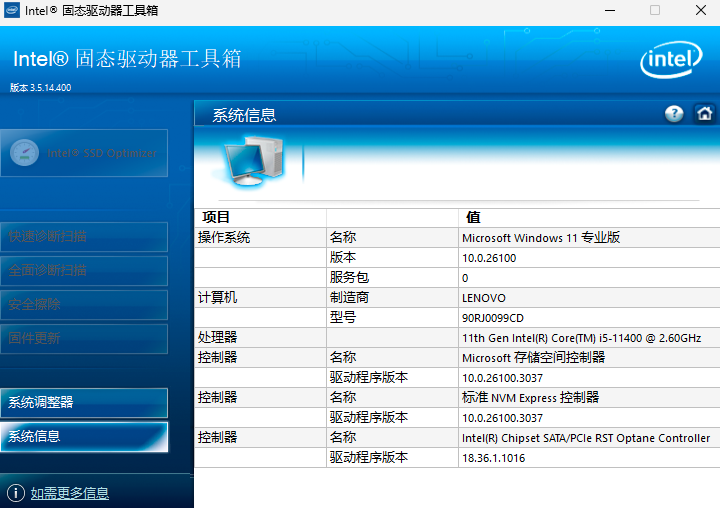Go to the home icon
The image size is (720, 508).
(x=704, y=113)
